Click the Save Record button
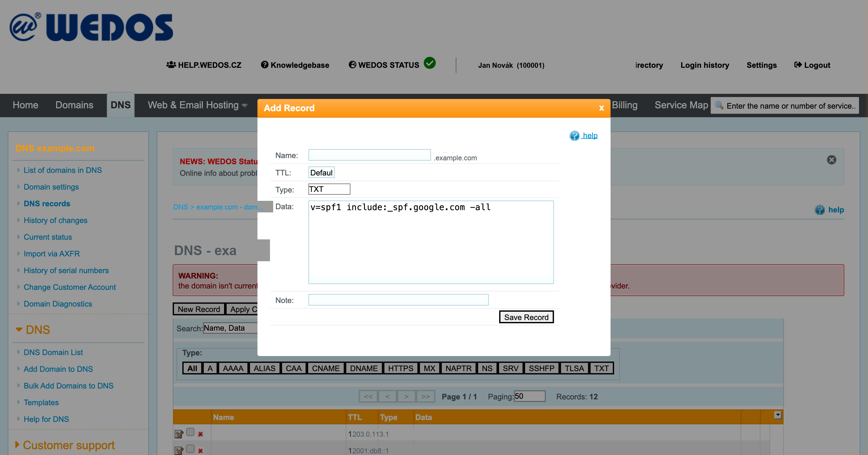Screen dimensions: 868x455 pyautogui.click(x=526, y=317)
